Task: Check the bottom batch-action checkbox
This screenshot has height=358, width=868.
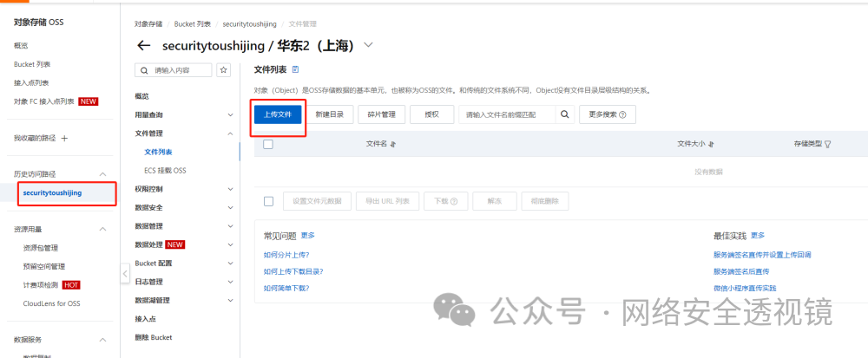Action: pos(268,201)
